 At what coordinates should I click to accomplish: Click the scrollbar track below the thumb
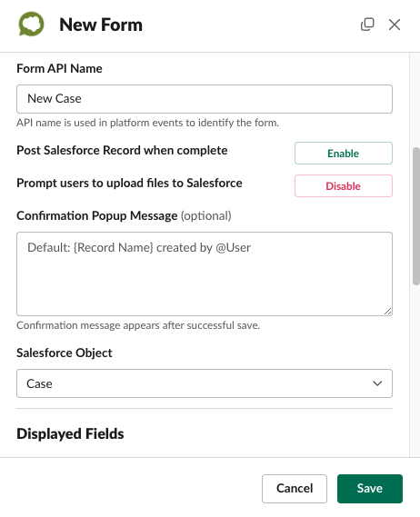click(415, 369)
